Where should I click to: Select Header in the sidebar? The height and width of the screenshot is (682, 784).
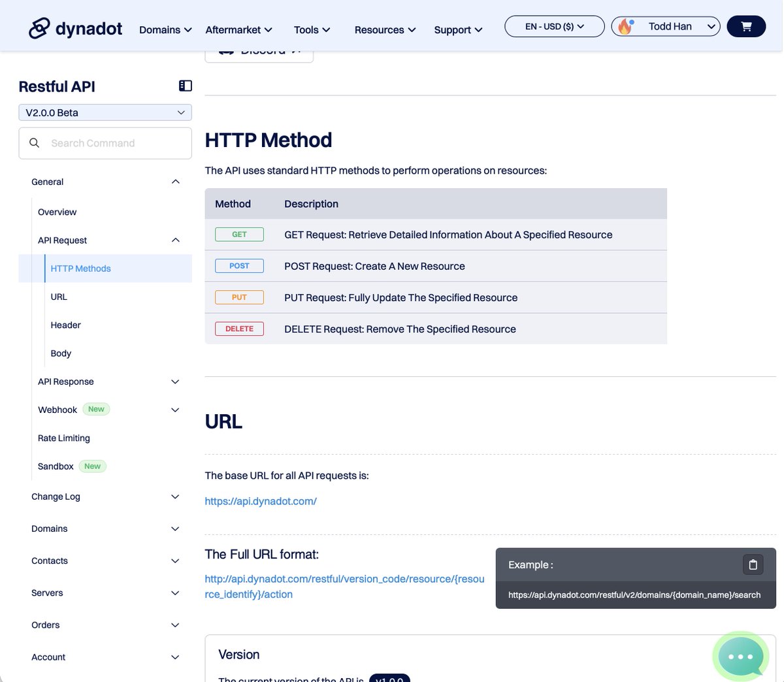pos(65,325)
